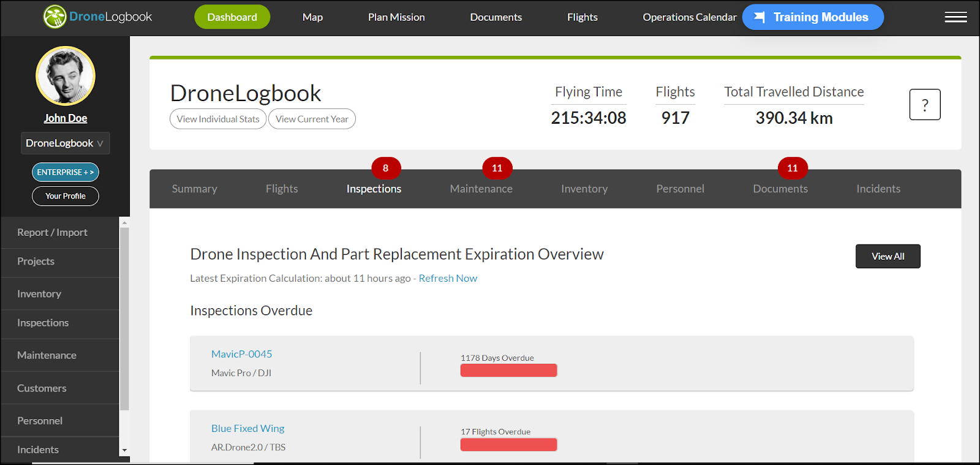Image resolution: width=980 pixels, height=465 pixels.
Task: Click the Flights count 917
Action: click(x=676, y=118)
